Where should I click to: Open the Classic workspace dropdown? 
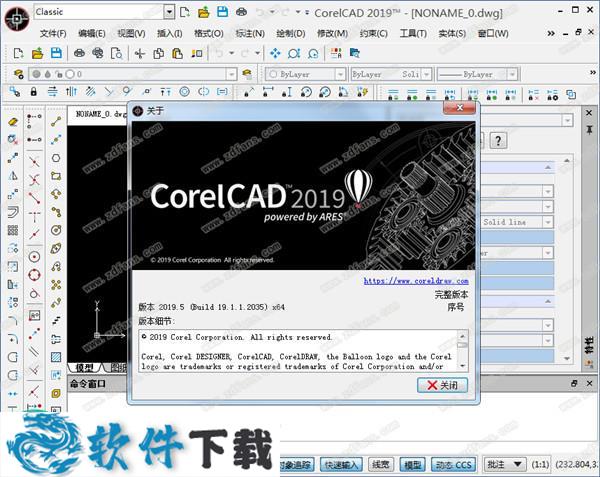(169, 12)
